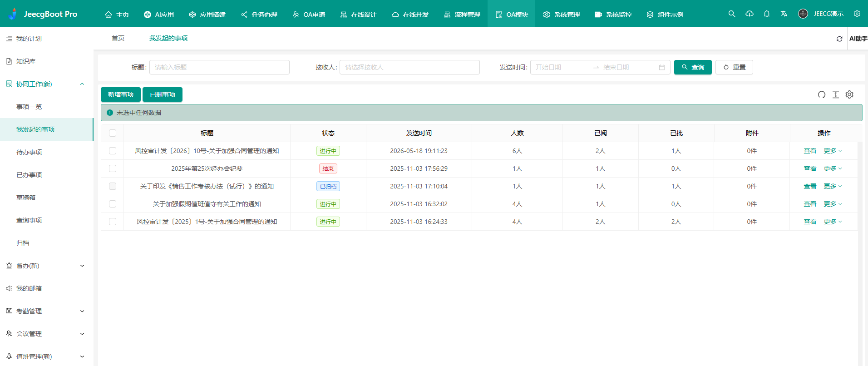868x366 pixels.
Task: Click the calendar icon in date range
Action: tap(662, 67)
